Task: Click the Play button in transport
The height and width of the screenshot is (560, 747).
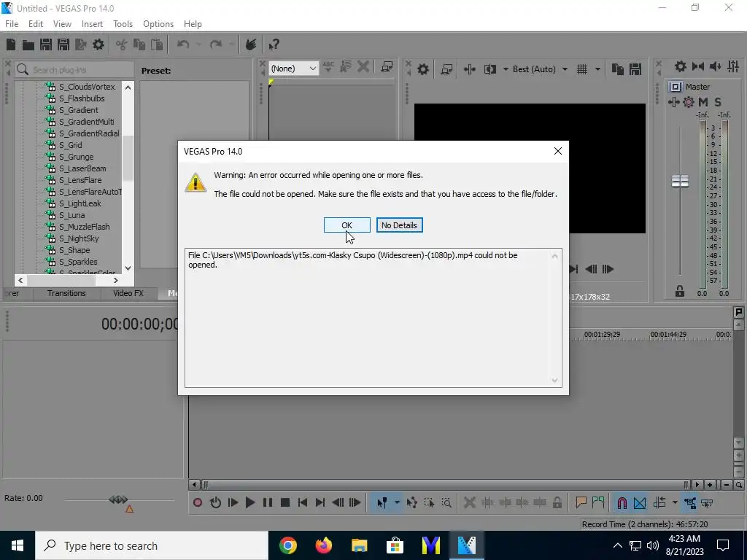Action: 249,502
